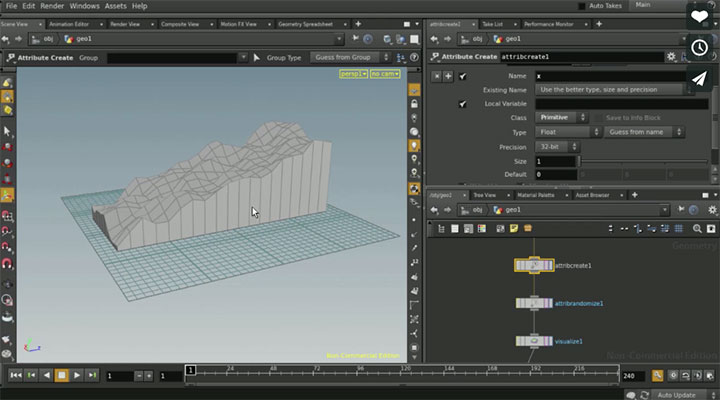720x400 pixels.
Task: Toggle the Auto Takes checkbox
Action: pos(582,6)
